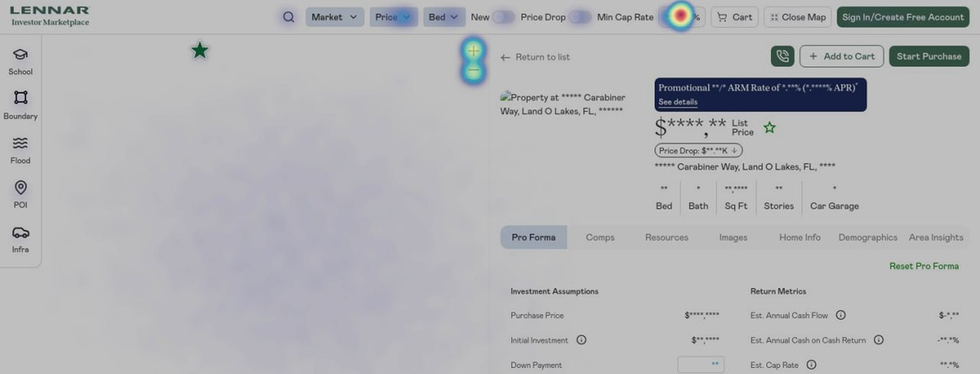Click Sign In/Create Free Account
The image size is (980, 374).
(903, 17)
